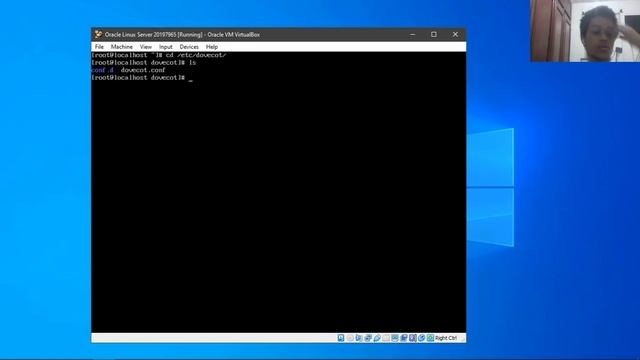Click the hard disk activity status icon

tap(341, 338)
